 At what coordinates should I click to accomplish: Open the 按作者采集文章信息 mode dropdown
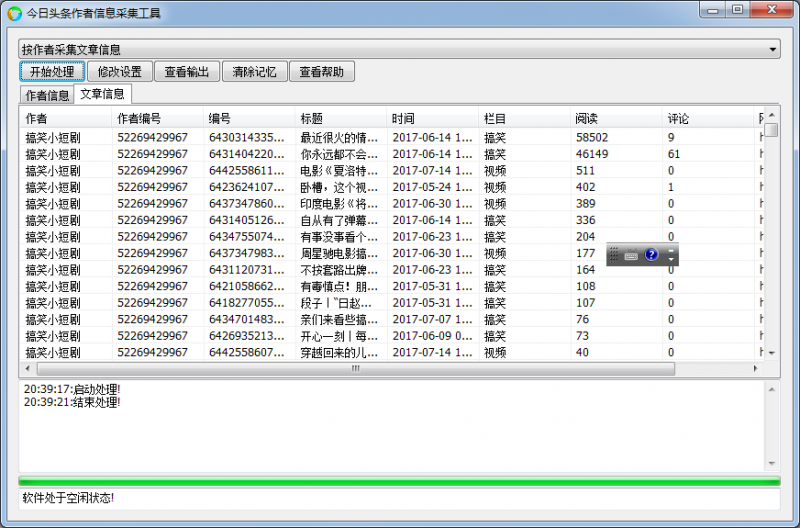pyautogui.click(x=399, y=49)
